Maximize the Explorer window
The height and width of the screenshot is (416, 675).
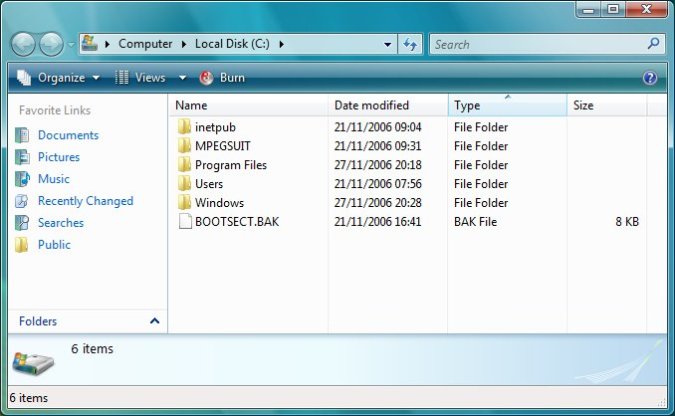613,9
